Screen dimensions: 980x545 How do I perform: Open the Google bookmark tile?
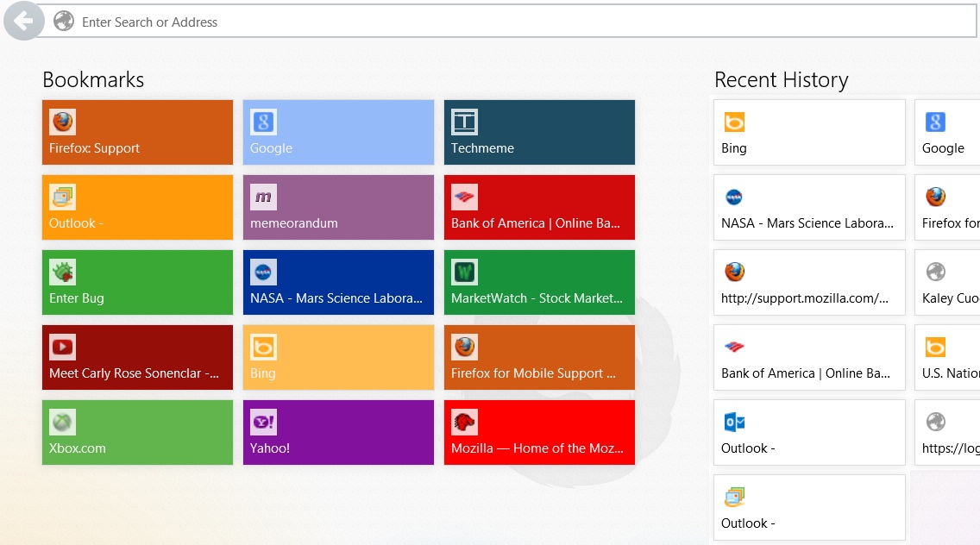pos(338,132)
